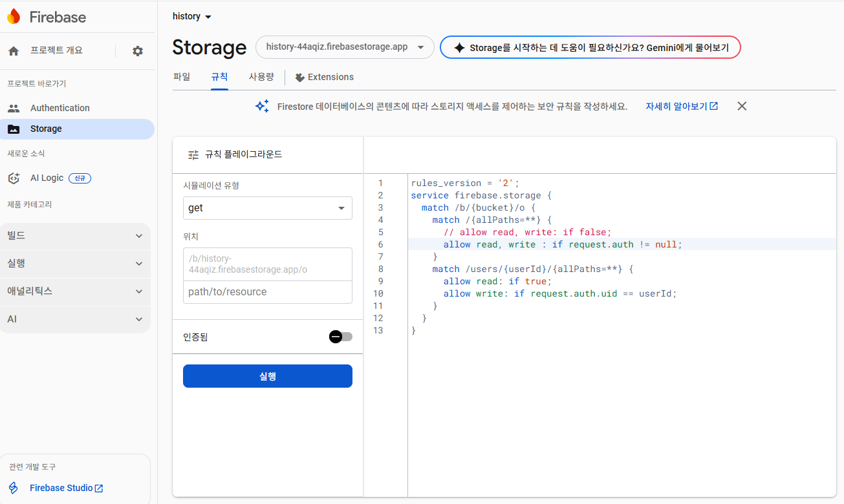This screenshot has height=504, width=844.
Task: Open the history project selector dropdown
Action: (192, 16)
